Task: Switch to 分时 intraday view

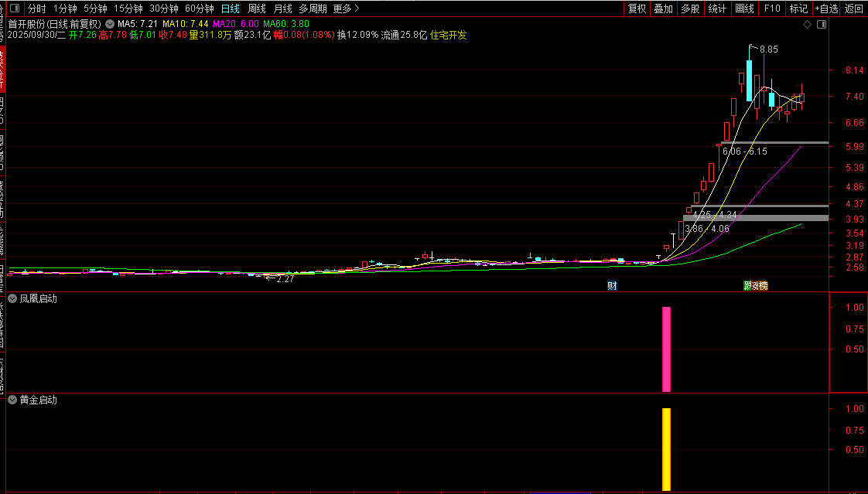Action: point(37,9)
